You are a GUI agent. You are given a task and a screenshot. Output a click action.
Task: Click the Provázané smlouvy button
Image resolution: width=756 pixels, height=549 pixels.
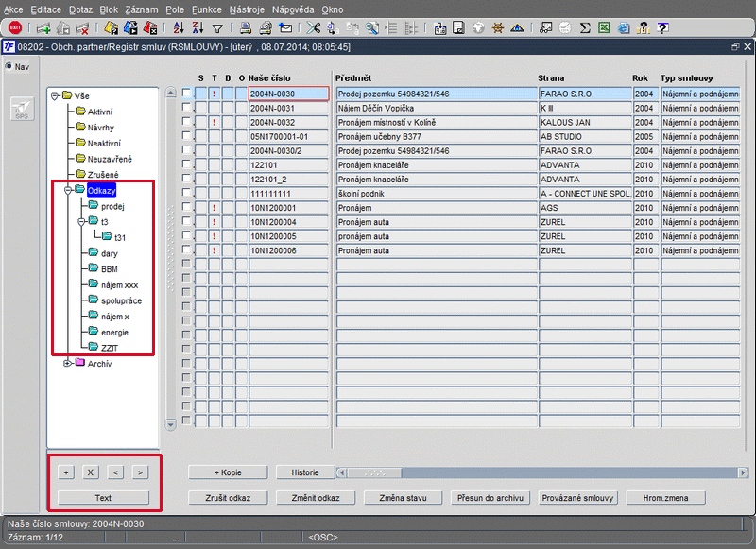[577, 498]
